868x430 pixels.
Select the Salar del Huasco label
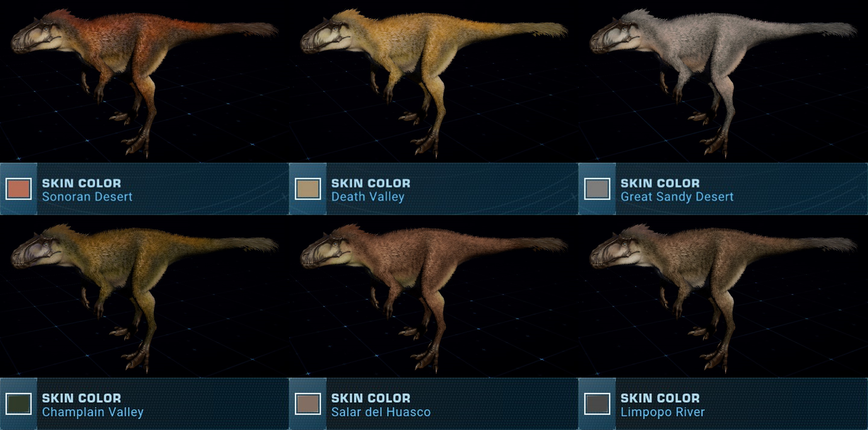381,412
